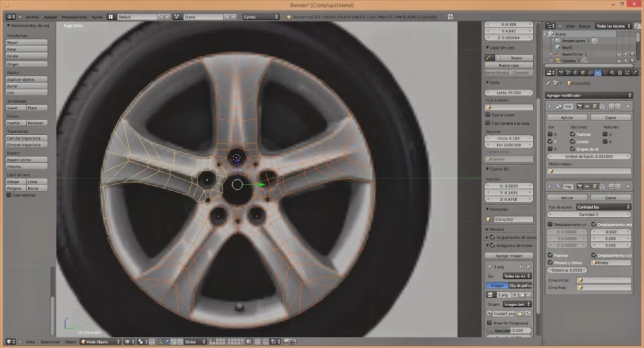This screenshot has height=348, width=644.
Task: Remove the Mirror modifier with X
Action: click(x=628, y=106)
